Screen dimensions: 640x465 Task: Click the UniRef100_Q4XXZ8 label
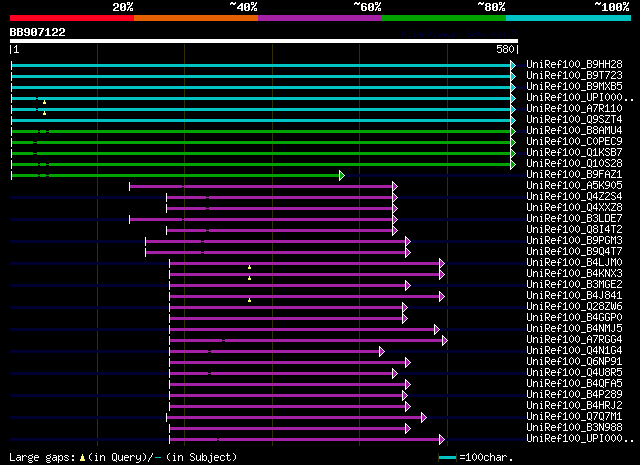(x=574, y=208)
